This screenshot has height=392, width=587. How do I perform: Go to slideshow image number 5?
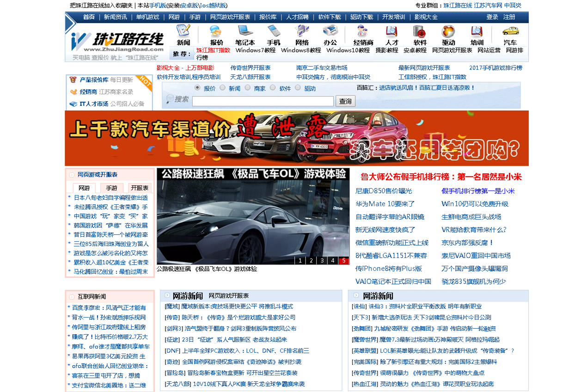[343, 261]
